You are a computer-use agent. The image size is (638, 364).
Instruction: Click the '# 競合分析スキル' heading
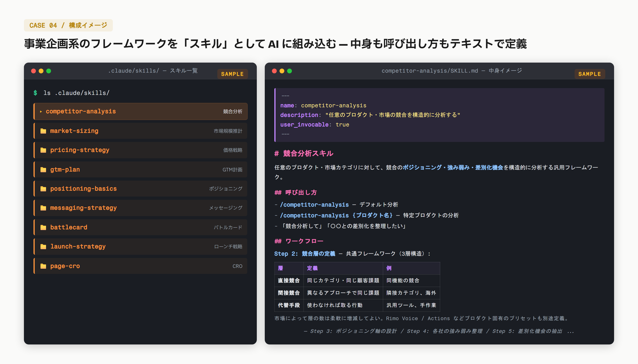coord(304,153)
